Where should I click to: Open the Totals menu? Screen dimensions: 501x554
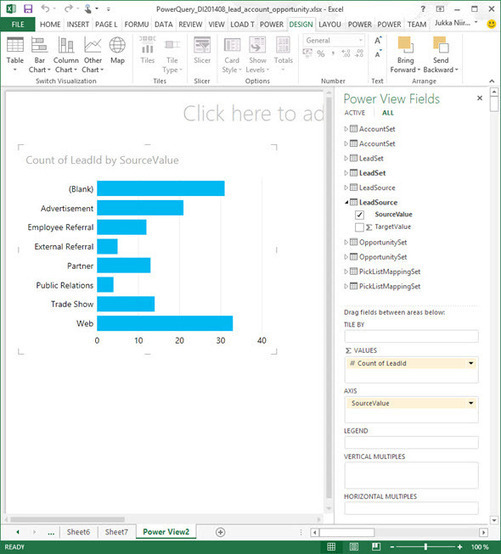pyautogui.click(x=283, y=54)
